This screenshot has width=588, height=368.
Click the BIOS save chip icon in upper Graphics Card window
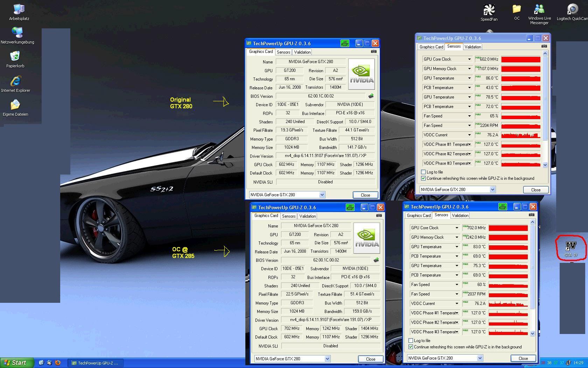[x=371, y=96]
